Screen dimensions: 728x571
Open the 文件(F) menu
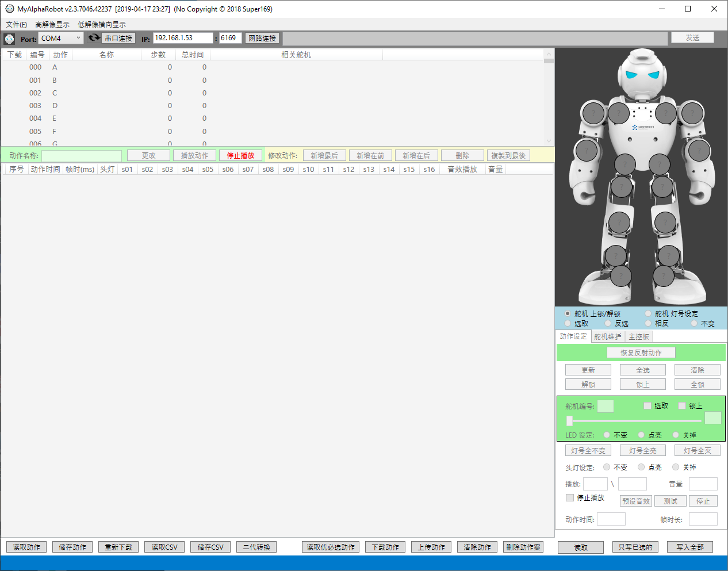coord(16,24)
